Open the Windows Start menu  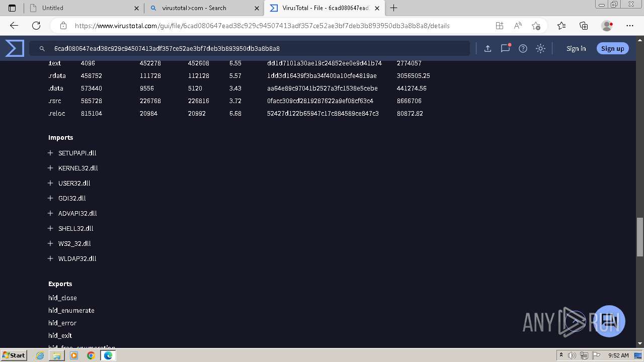pos(14,355)
